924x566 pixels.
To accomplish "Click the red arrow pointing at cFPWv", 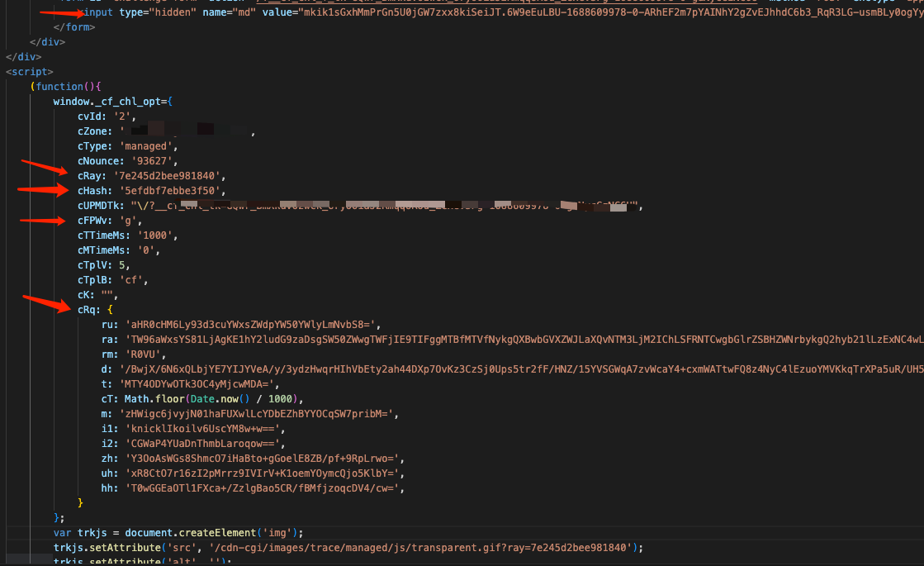I will point(43,221).
